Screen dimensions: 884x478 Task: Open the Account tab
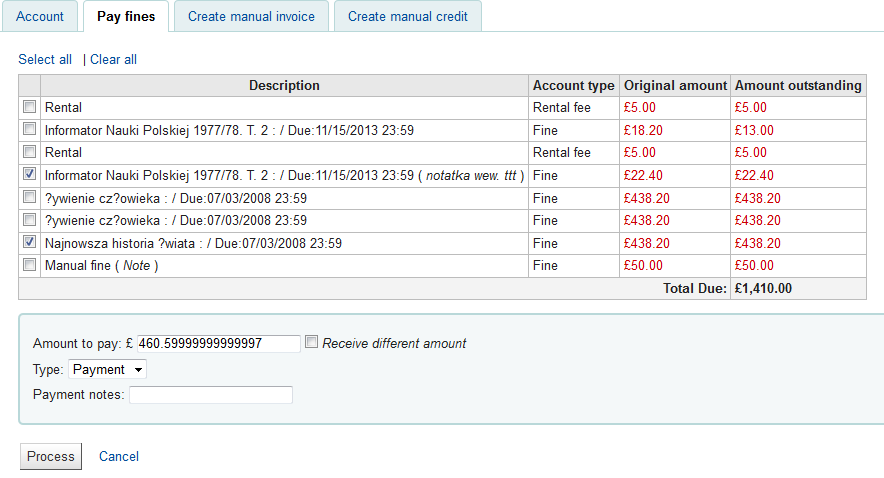[40, 17]
